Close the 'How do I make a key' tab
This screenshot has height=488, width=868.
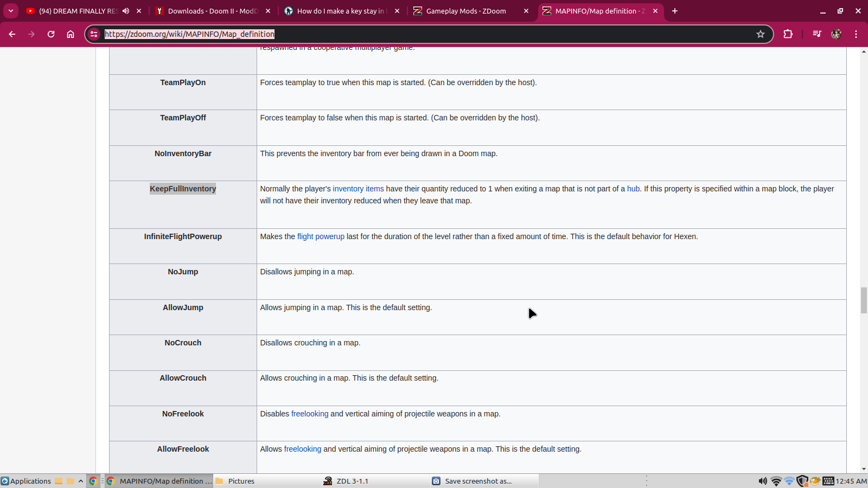coord(397,11)
